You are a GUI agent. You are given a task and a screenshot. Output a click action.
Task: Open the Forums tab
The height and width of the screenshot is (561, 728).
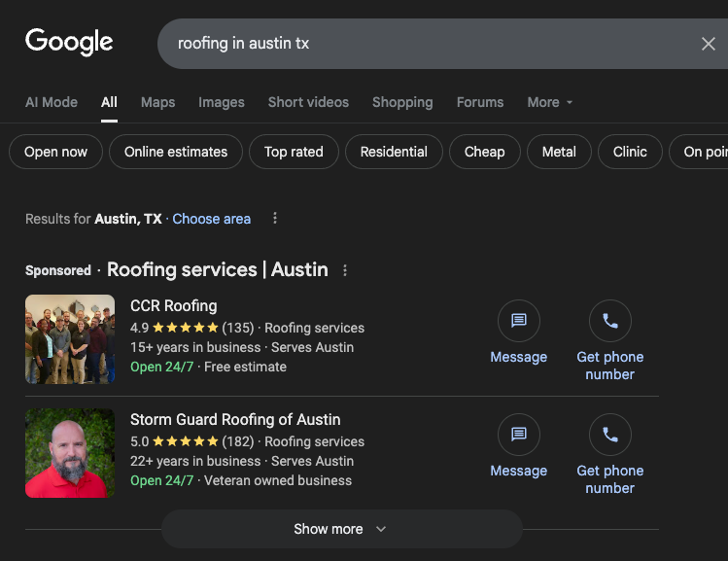click(x=480, y=102)
